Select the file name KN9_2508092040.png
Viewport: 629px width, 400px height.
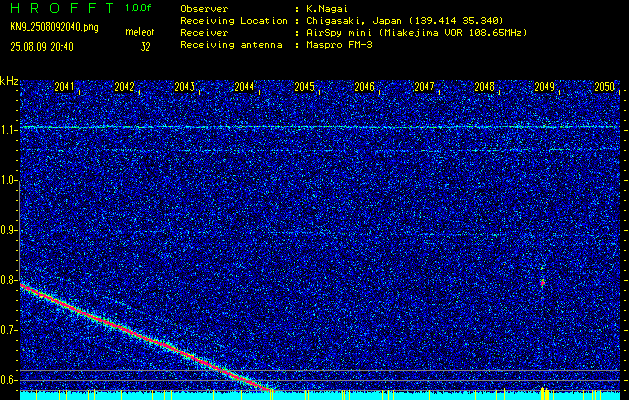coord(54,27)
